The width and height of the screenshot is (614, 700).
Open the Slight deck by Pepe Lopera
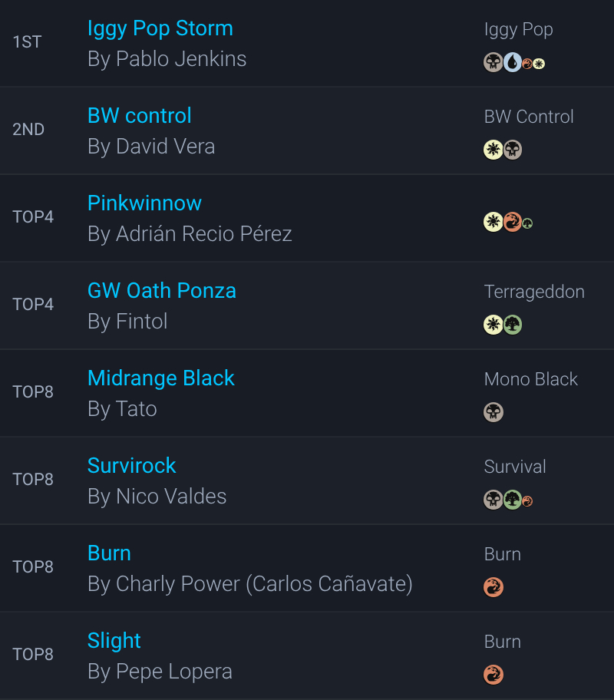click(114, 641)
